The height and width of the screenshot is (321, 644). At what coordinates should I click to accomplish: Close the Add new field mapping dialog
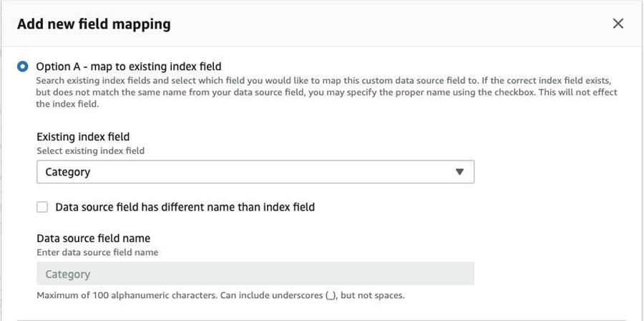point(618,24)
